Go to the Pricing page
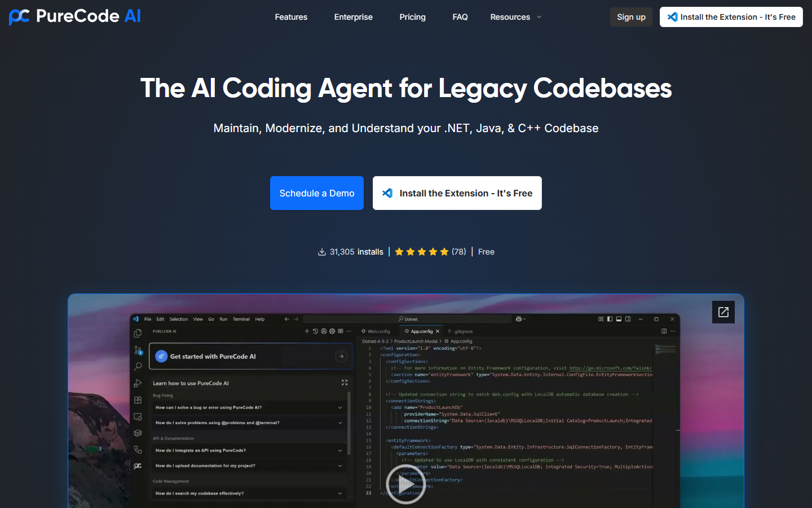This screenshot has width=812, height=508. pyautogui.click(x=412, y=17)
